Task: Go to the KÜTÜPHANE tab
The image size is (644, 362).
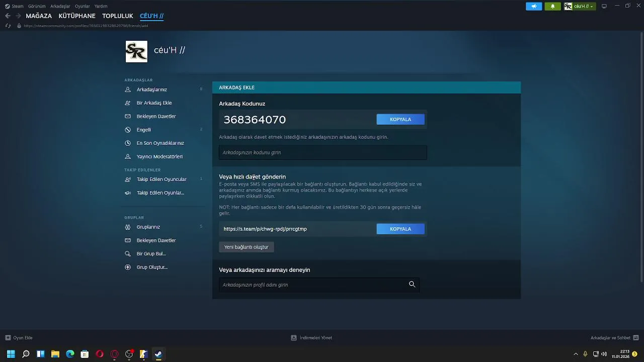Action: click(x=77, y=16)
